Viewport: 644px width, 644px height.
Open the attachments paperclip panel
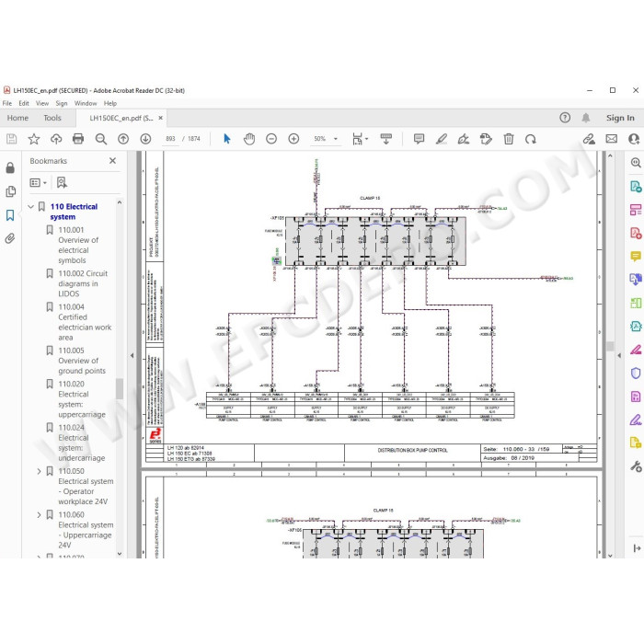pos(11,238)
